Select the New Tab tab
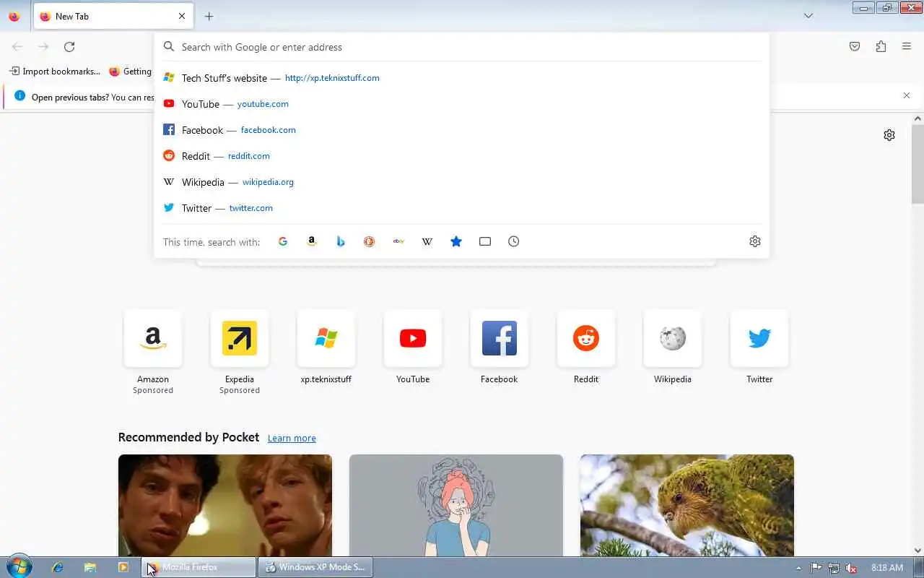This screenshot has height=578, width=924. pyautogui.click(x=113, y=16)
